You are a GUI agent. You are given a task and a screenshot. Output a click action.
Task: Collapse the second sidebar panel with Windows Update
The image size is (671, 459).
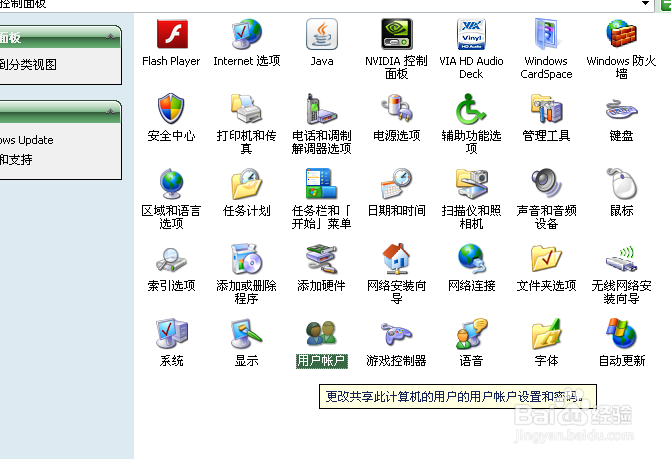110,112
